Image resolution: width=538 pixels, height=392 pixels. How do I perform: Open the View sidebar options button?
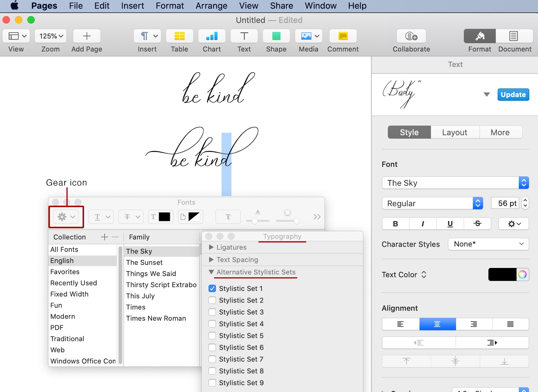[x=16, y=36]
